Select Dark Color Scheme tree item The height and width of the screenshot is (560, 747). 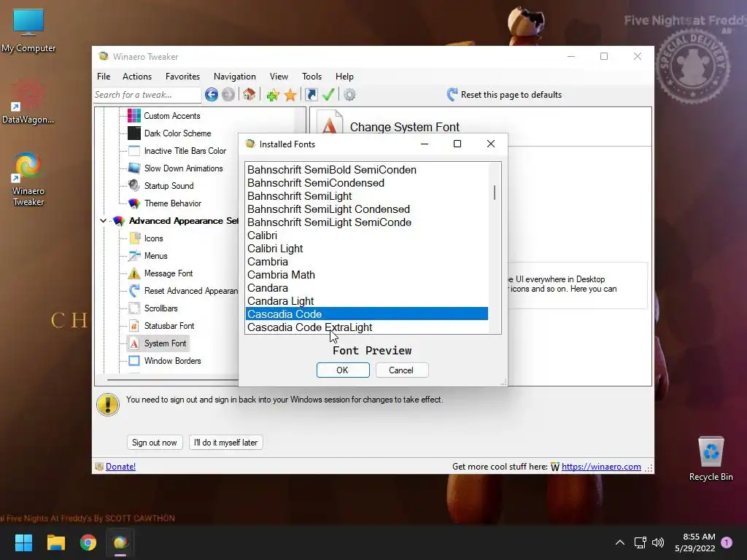[178, 133]
